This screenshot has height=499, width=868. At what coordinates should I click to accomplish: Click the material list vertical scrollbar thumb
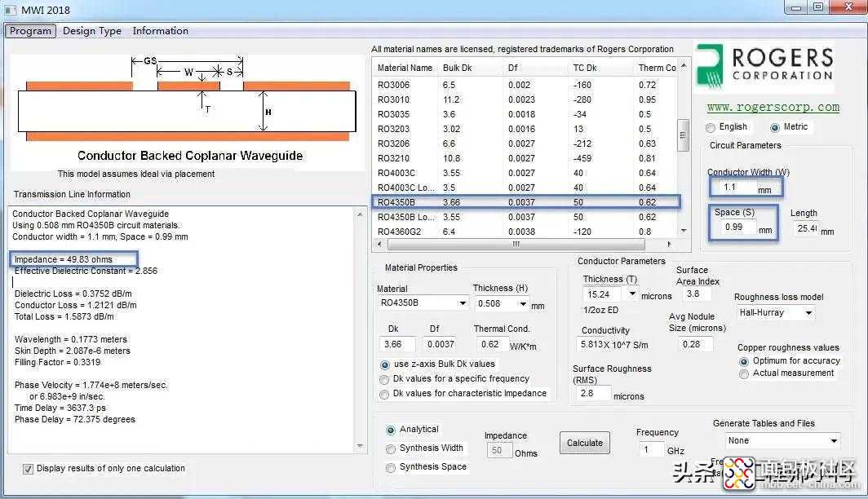(683, 135)
